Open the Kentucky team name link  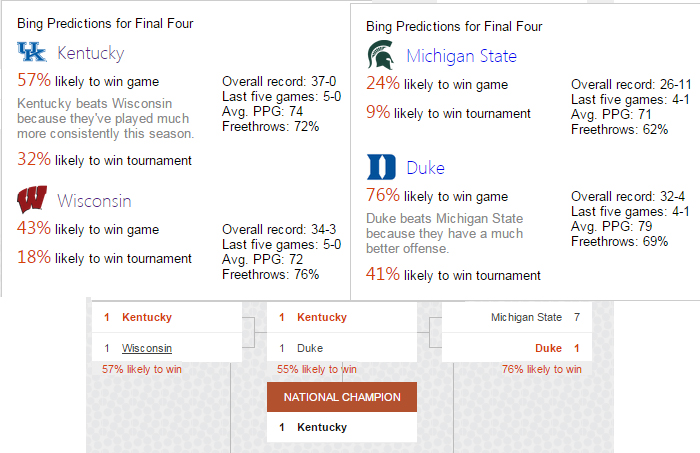(x=91, y=53)
